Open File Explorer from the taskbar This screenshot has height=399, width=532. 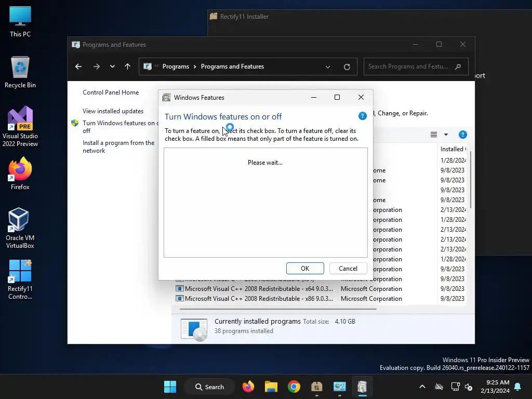pyautogui.click(x=271, y=387)
